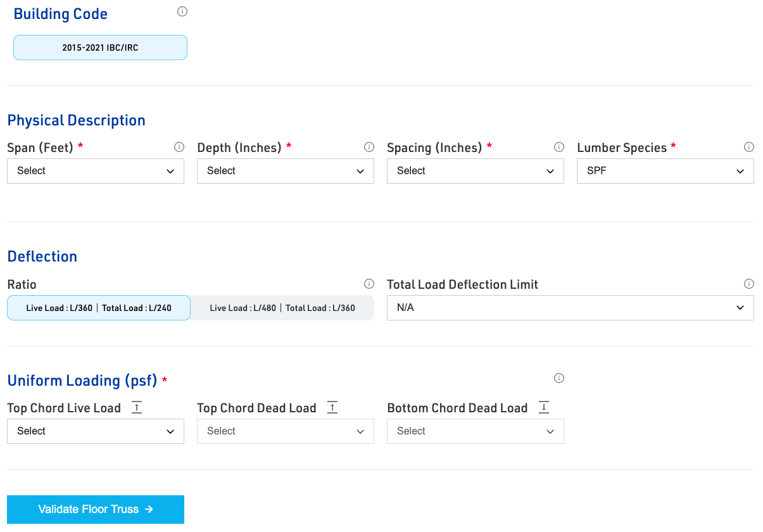This screenshot has height=532, width=763.
Task: Open the Span (Feet) dropdown
Action: [x=96, y=171]
